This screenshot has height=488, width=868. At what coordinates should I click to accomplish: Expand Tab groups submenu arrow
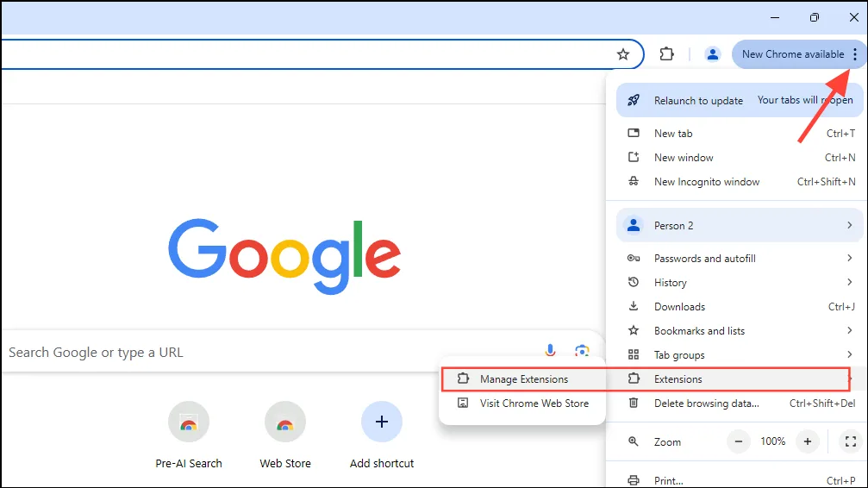849,354
